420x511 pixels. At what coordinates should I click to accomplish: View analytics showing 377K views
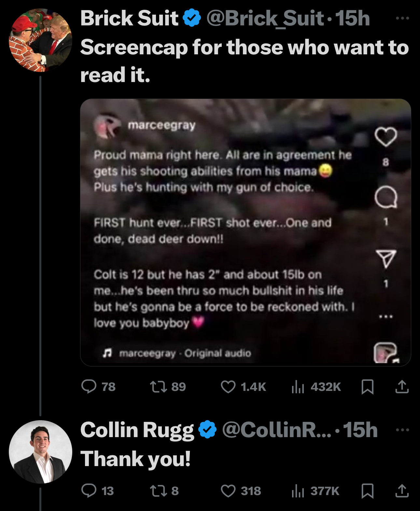pos(298,491)
